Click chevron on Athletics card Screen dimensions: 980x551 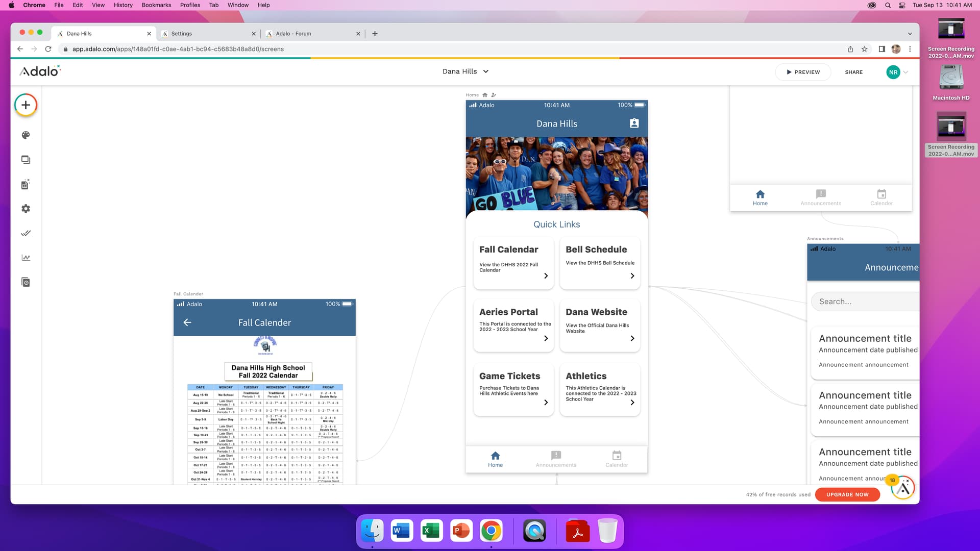tap(632, 403)
